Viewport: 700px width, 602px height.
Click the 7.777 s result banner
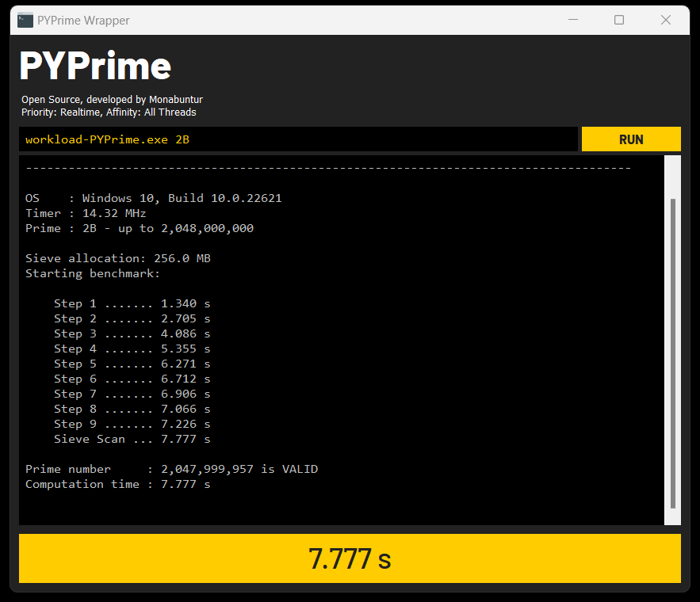pos(350,558)
